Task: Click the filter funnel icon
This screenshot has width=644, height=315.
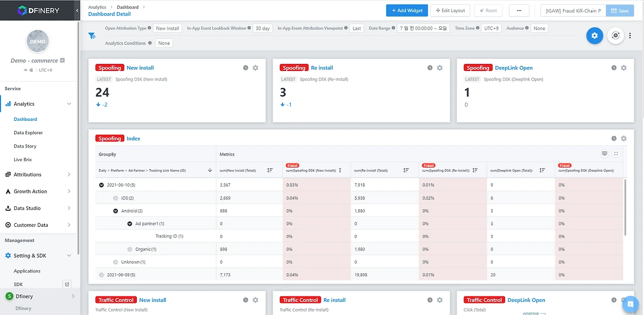Action: click(92, 36)
